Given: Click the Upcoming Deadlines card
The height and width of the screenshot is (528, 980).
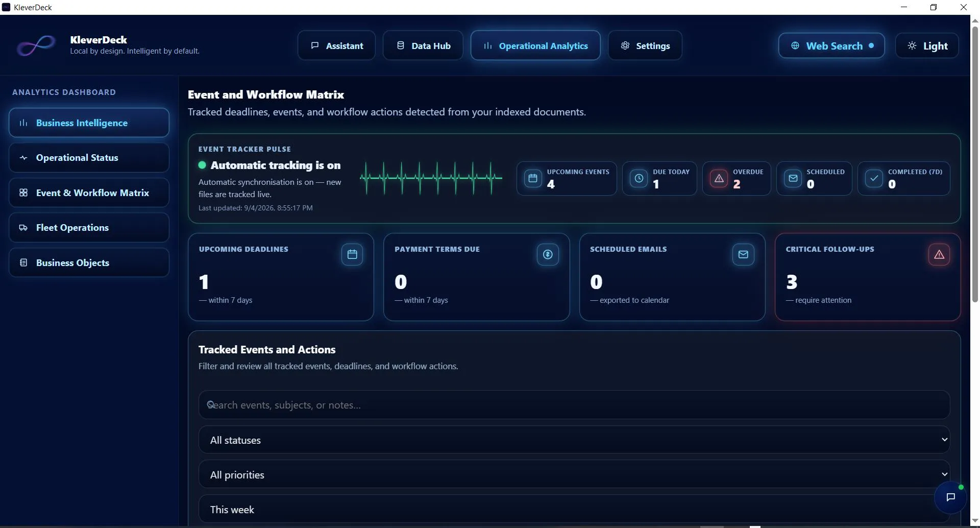Looking at the screenshot, I should [281, 277].
